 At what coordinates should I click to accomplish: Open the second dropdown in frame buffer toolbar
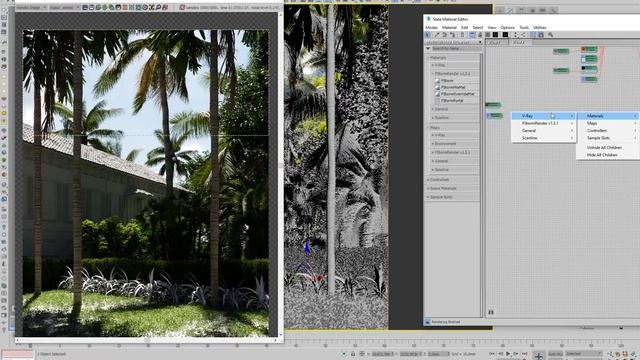click(64, 7)
